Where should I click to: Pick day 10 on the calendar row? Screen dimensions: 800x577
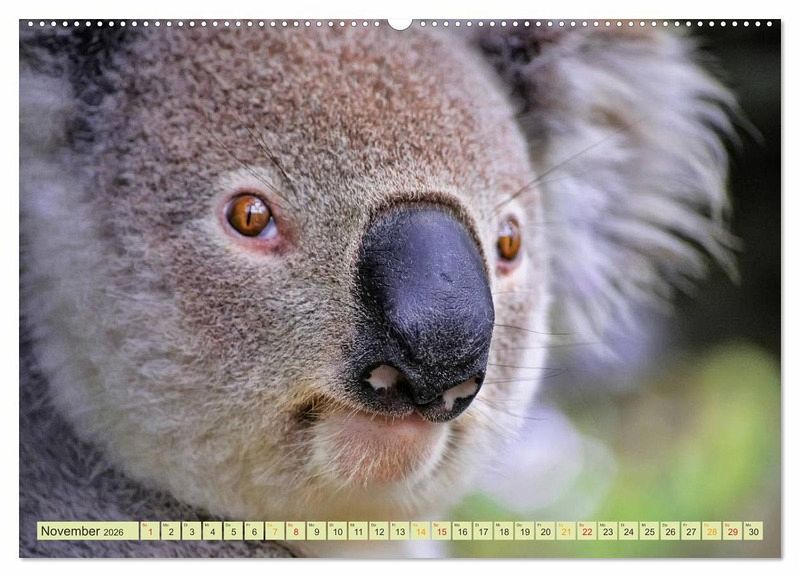click(337, 531)
